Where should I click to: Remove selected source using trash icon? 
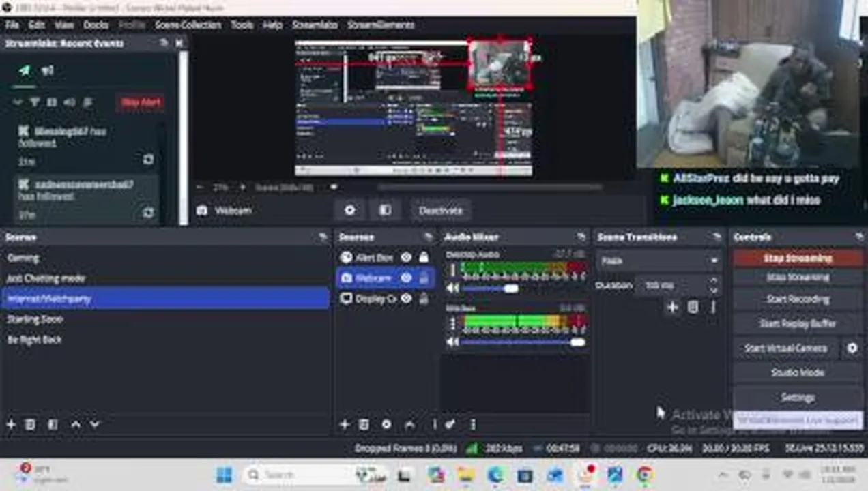point(364,424)
